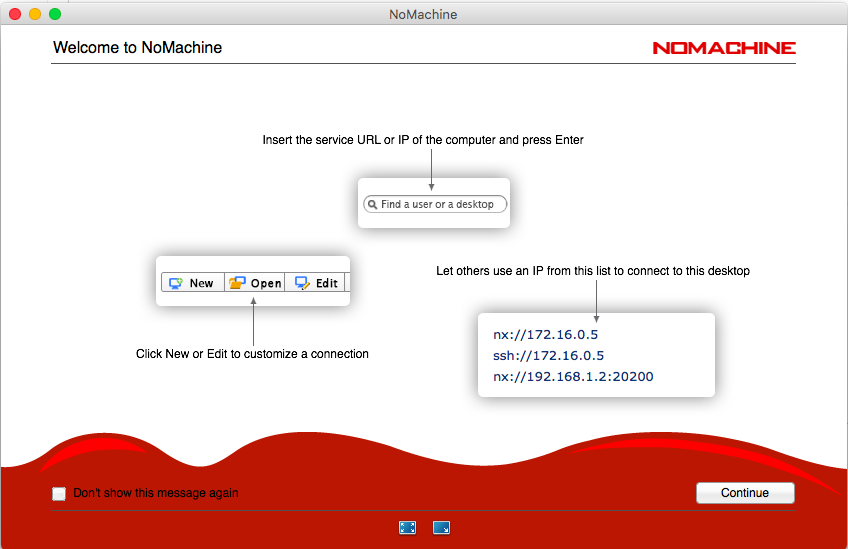Image resolution: width=848 pixels, height=549 pixels.
Task: Click the text 'Click New or Edit to customize a connection'
Action: (252, 354)
